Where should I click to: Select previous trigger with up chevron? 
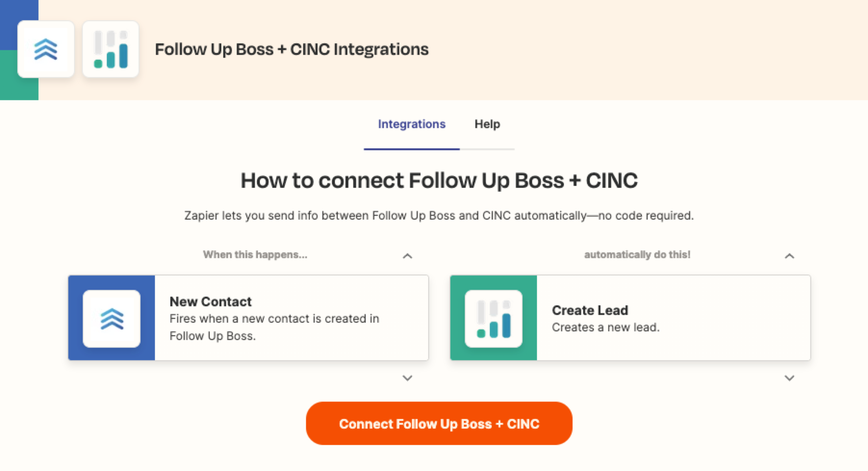[408, 256]
